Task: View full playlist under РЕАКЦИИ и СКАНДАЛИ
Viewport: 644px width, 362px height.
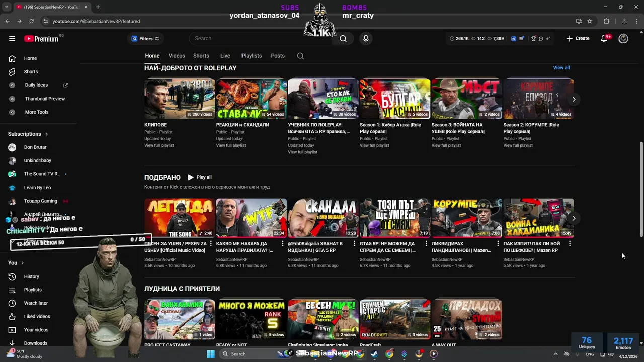Action: (x=231, y=145)
